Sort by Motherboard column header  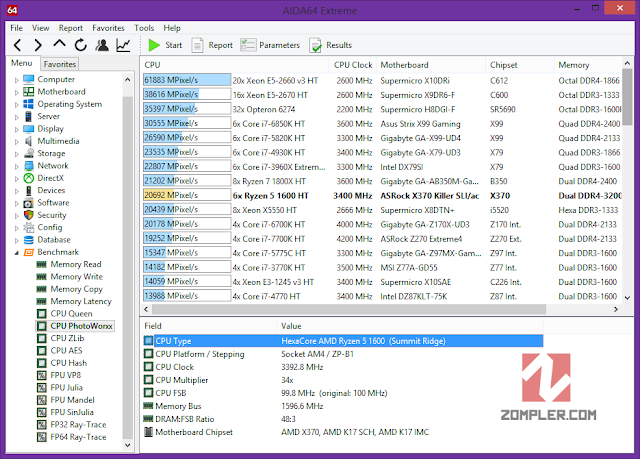(x=431, y=65)
